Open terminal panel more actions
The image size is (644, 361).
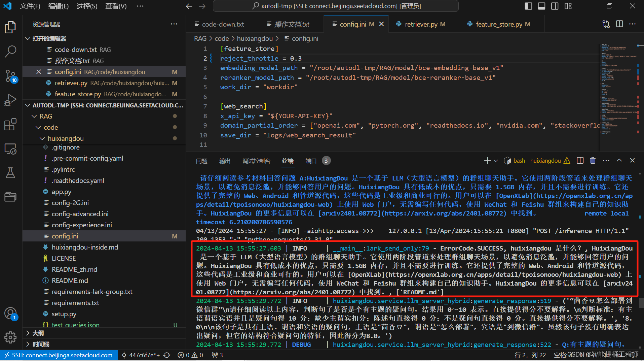(x=606, y=161)
